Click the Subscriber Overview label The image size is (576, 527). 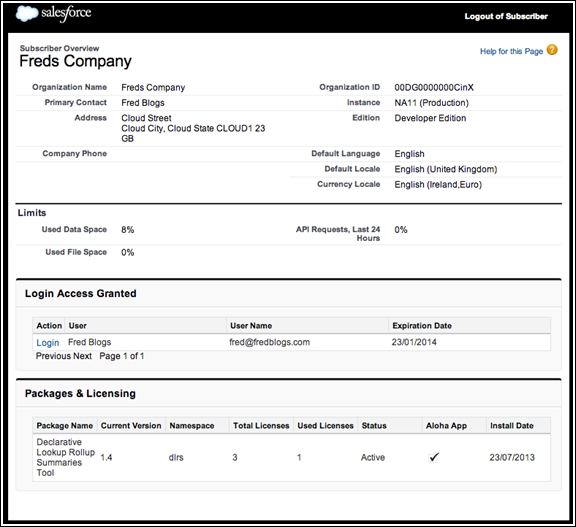point(59,48)
